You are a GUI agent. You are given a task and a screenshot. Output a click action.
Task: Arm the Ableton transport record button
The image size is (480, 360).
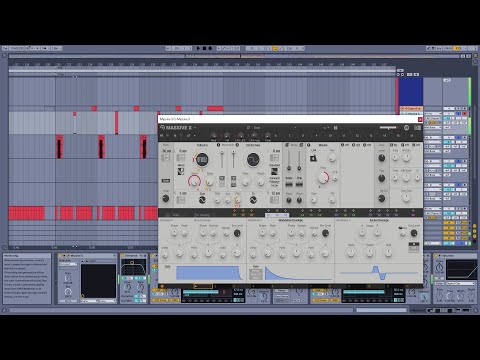[210, 48]
